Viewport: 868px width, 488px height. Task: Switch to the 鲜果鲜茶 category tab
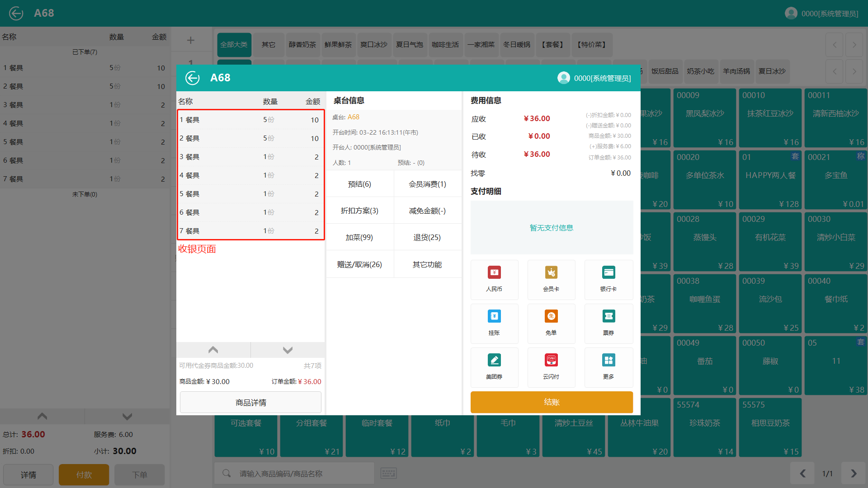[x=338, y=45]
